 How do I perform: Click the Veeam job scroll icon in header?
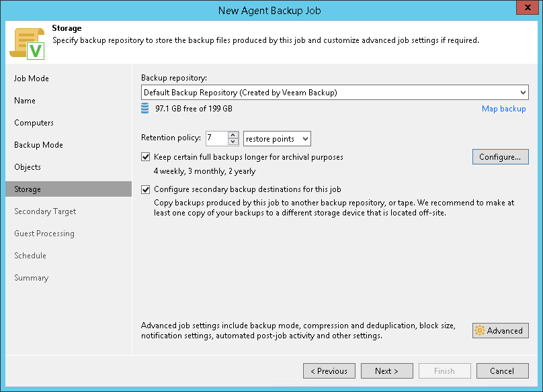[x=27, y=42]
